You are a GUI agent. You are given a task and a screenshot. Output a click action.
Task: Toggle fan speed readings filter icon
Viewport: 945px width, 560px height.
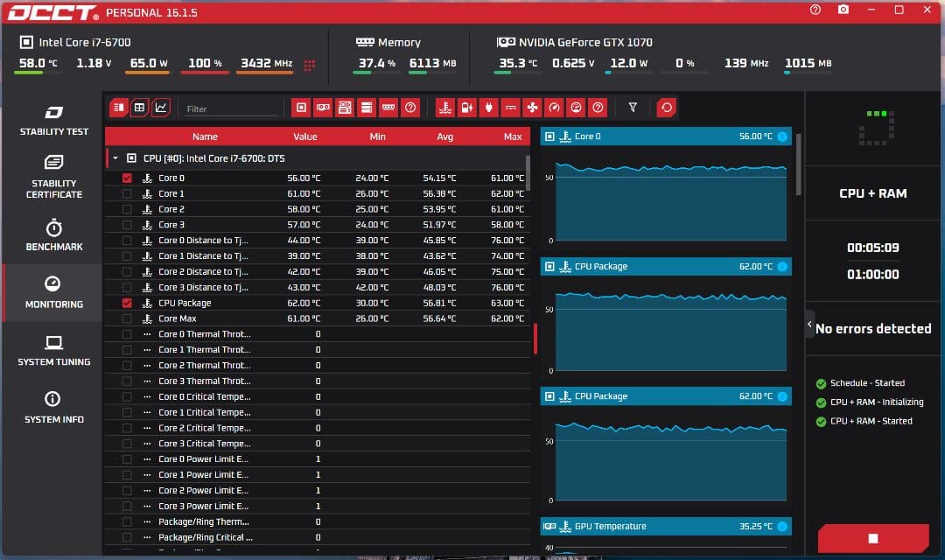point(533,108)
